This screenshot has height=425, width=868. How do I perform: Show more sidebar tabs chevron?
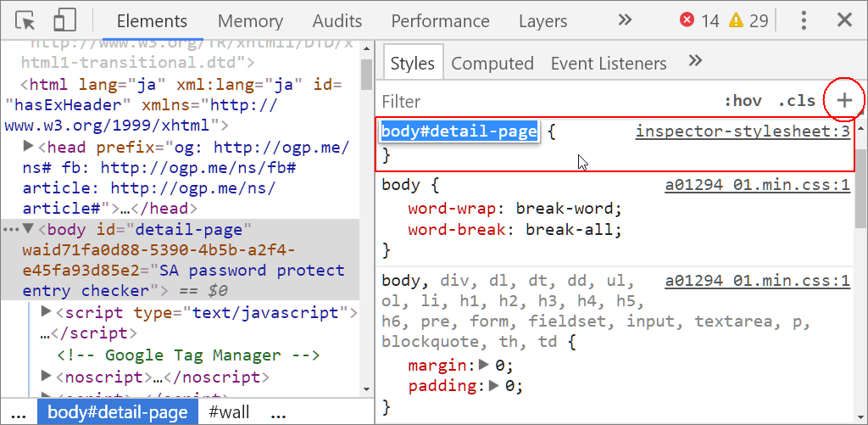pos(695,60)
